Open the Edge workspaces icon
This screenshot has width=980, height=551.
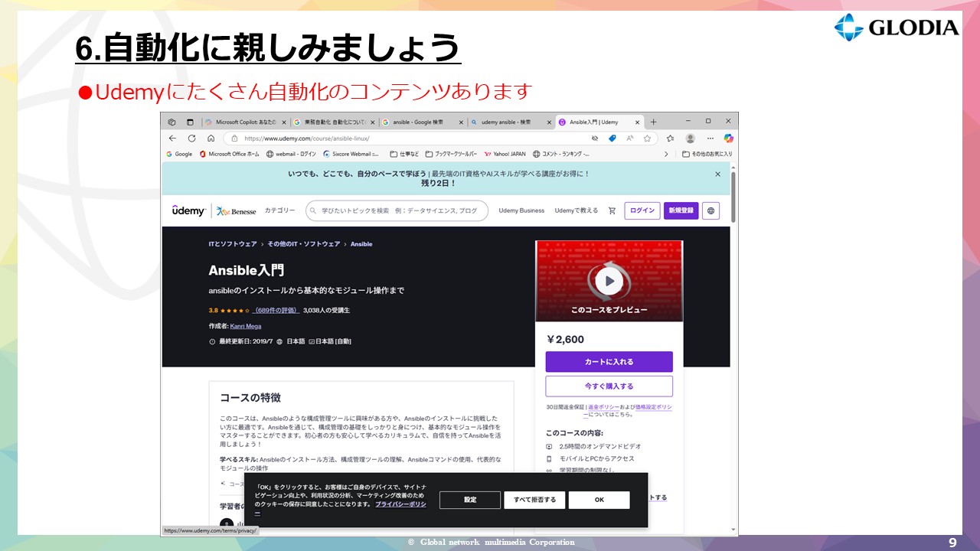click(171, 122)
